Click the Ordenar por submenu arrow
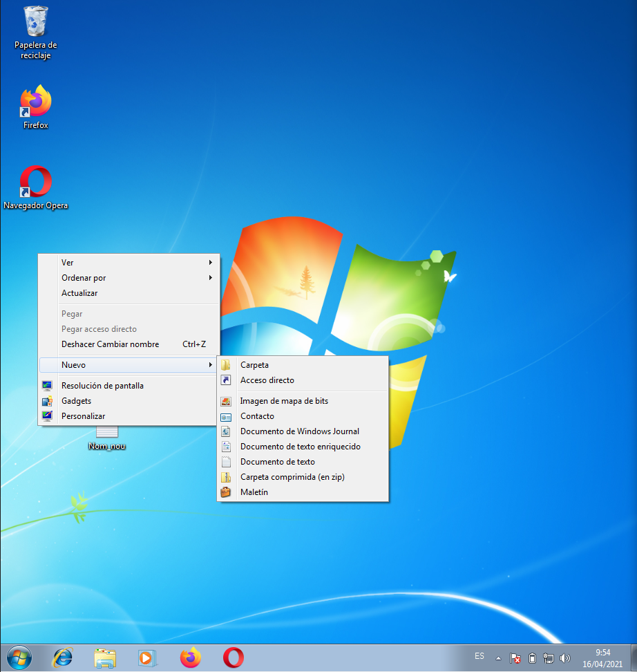 pos(210,278)
